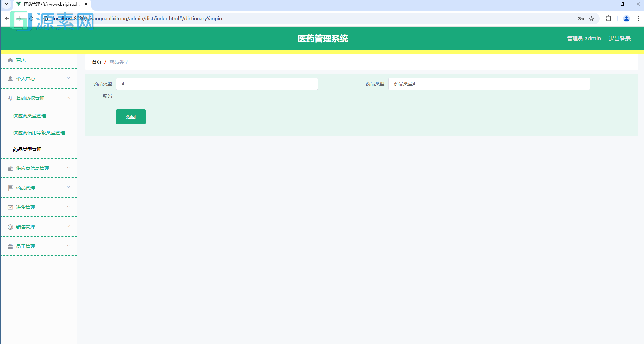Click the microphone icon beside 基础数据管理
Viewport: 644px width, 344px height.
tap(10, 98)
